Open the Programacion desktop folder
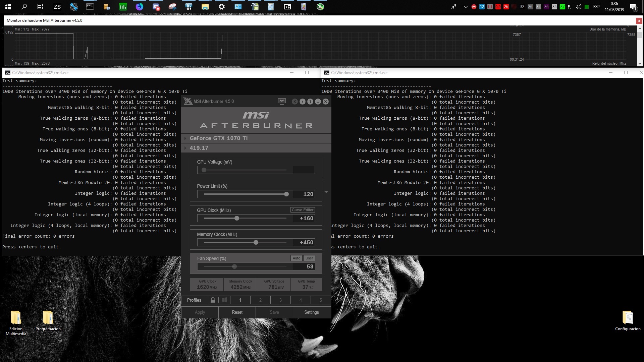This screenshot has width=644, height=362. click(x=48, y=321)
